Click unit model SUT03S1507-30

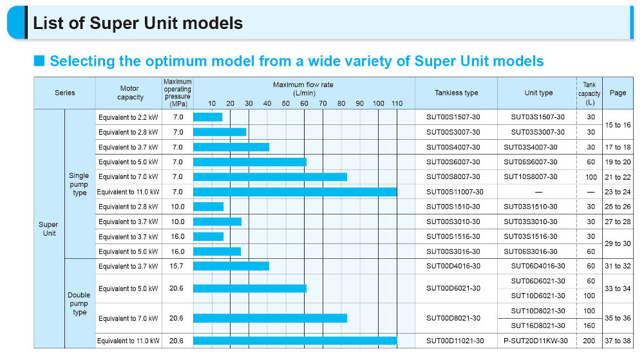(x=538, y=117)
